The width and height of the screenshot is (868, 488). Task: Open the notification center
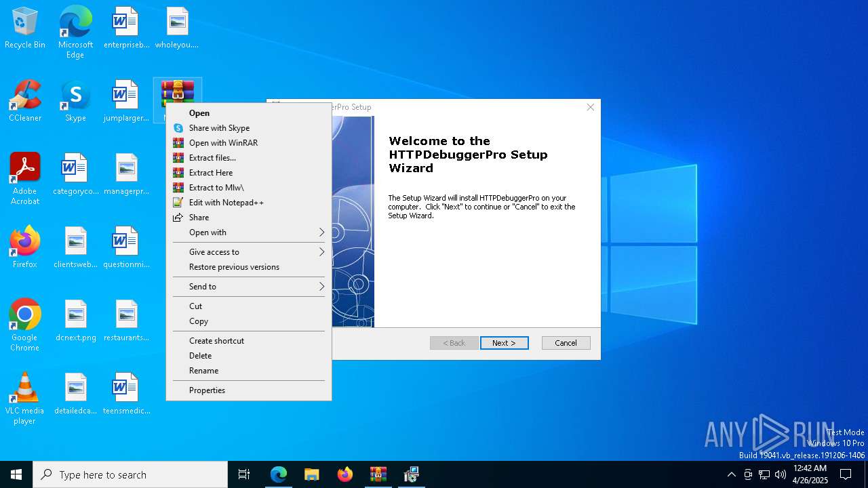coord(846,474)
